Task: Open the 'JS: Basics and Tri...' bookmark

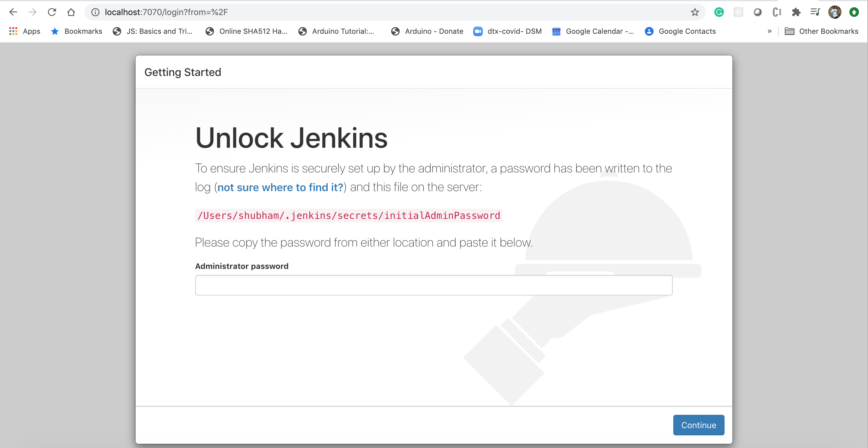Action: tap(153, 31)
